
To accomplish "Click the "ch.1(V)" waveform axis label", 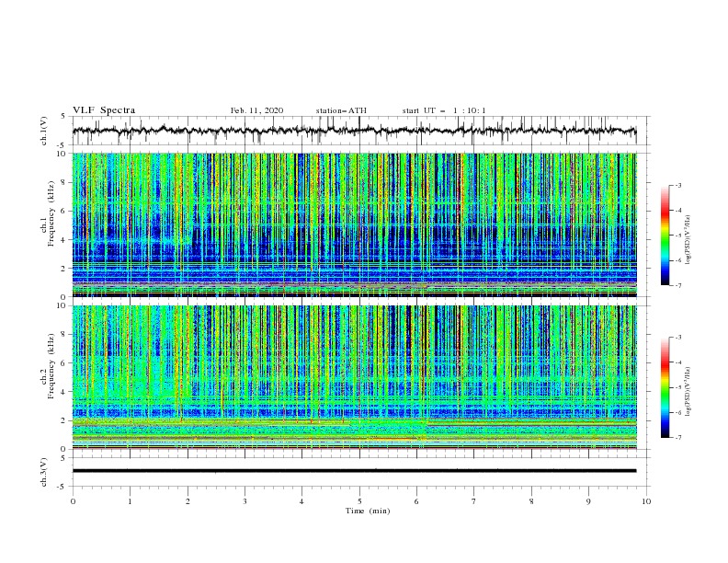I will tap(44, 131).
